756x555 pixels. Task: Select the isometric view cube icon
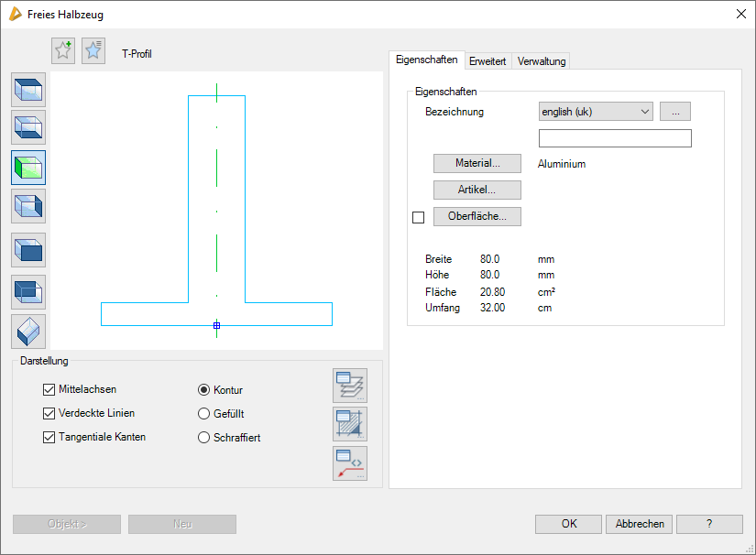click(x=28, y=331)
